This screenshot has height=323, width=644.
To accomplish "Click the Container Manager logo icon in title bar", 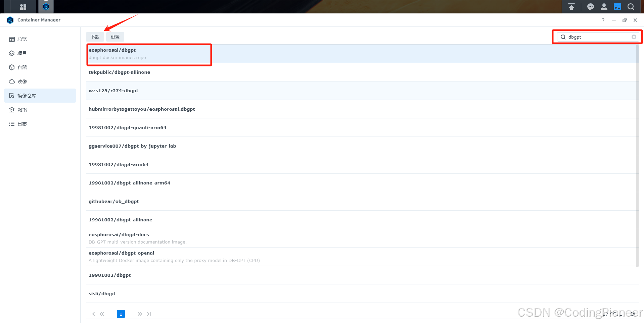I will (10, 20).
